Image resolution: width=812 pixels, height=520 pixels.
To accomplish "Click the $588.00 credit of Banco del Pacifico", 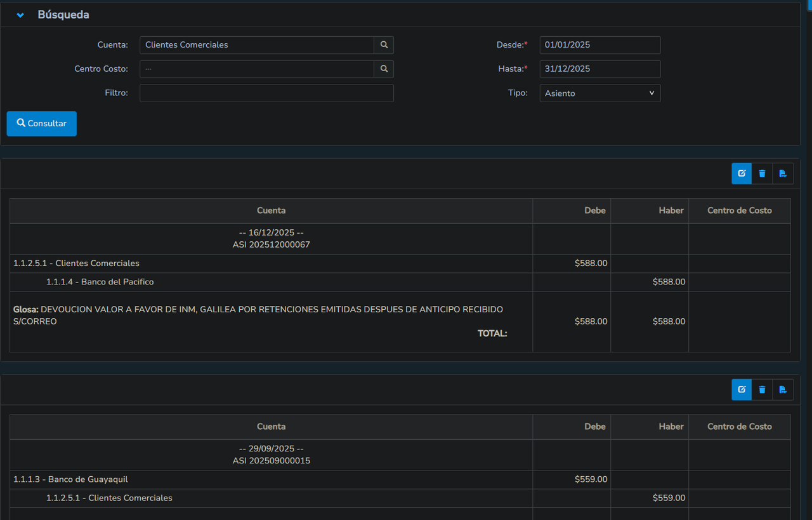I will (x=669, y=282).
